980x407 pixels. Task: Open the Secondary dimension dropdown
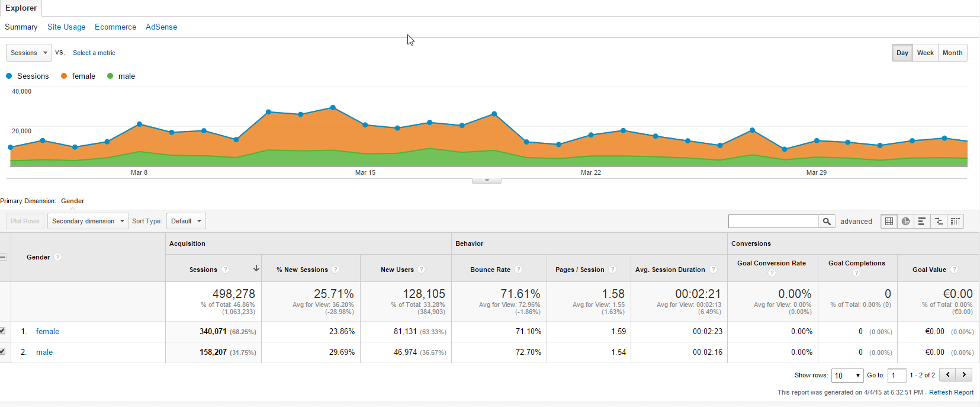click(88, 221)
